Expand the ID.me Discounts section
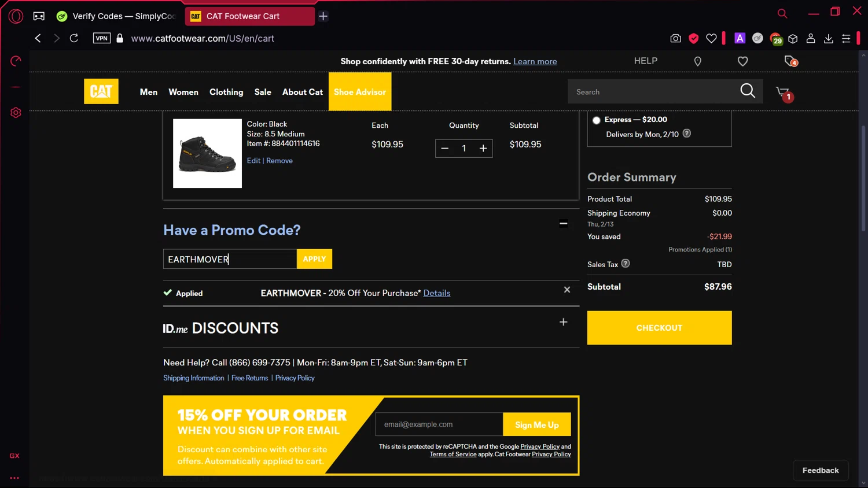 click(564, 322)
